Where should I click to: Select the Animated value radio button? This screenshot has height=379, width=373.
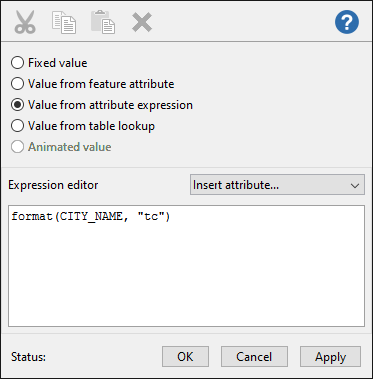click(x=17, y=147)
